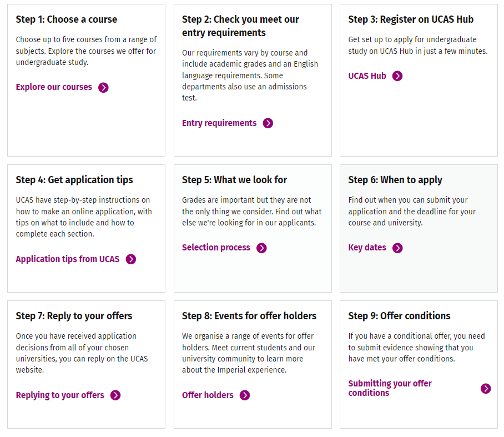Open the Replying to your offers link
Screen dimensions: 504x437
[60, 395]
